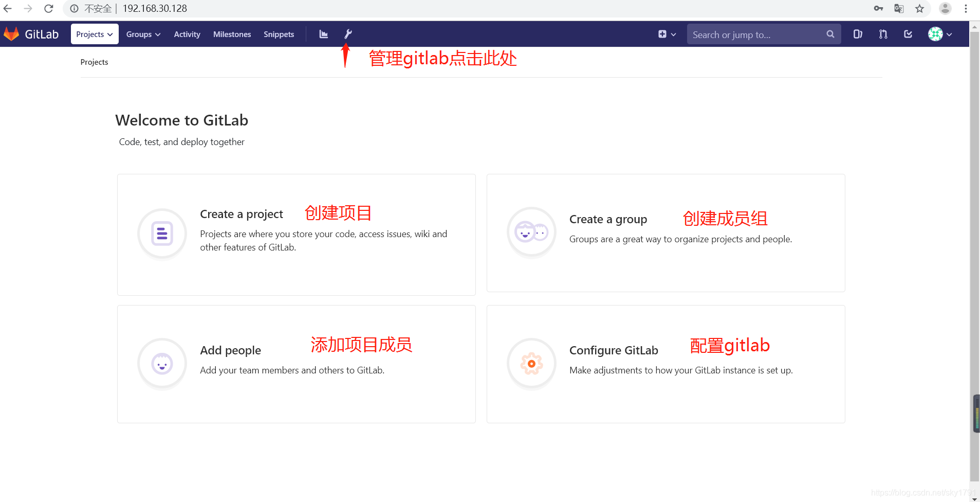Click the Projects are where you store description
980x502 pixels.
coord(324,241)
